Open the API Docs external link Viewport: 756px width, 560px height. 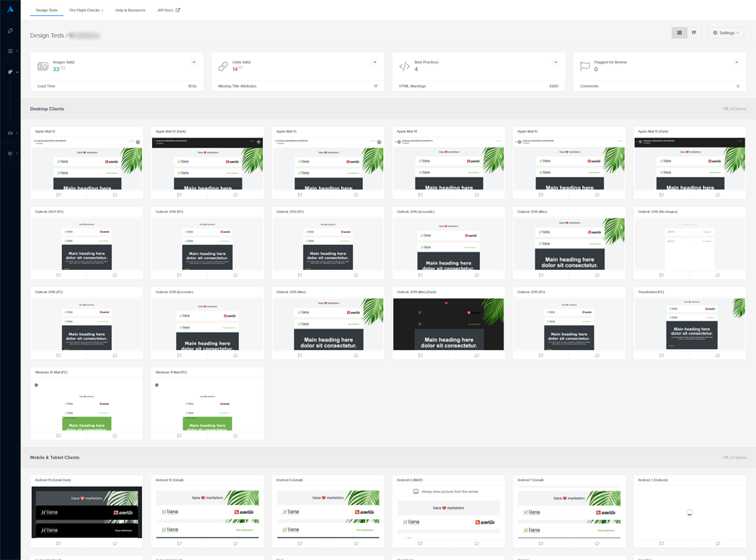[169, 11]
